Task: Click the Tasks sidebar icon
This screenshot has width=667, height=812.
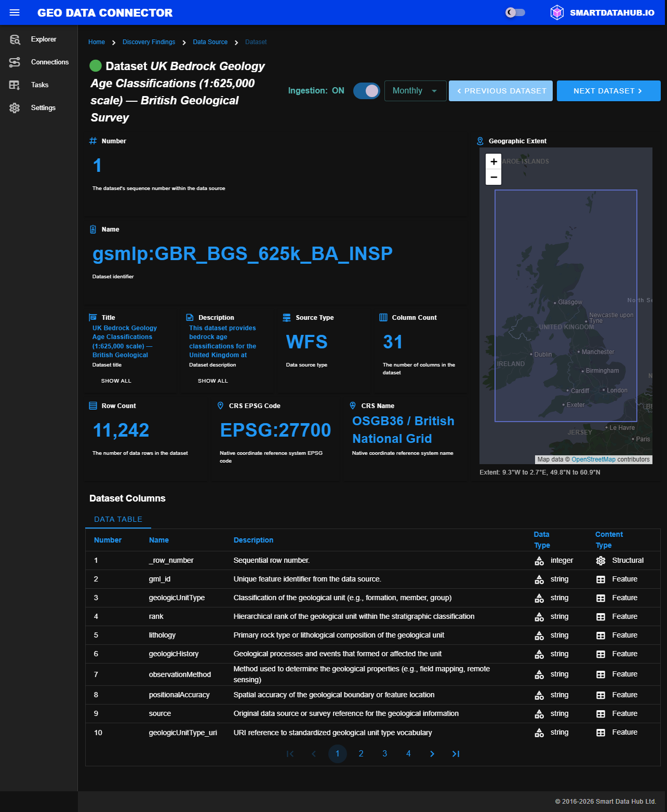Action: click(x=15, y=85)
